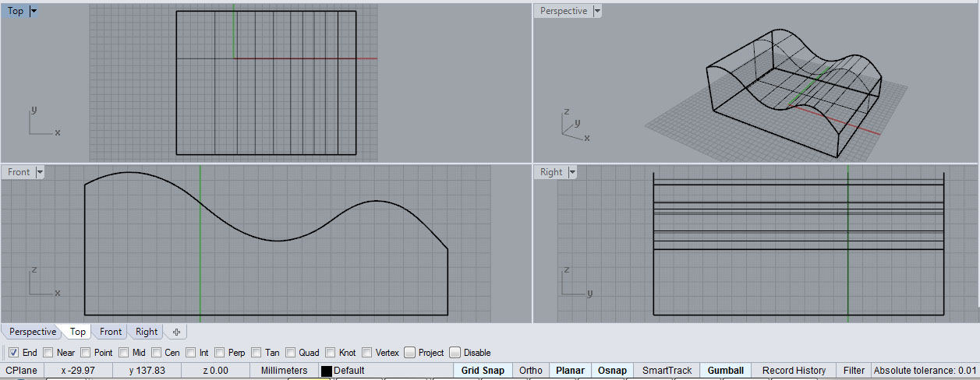Click the Millimeters units pane
980x380 pixels.
(284, 371)
